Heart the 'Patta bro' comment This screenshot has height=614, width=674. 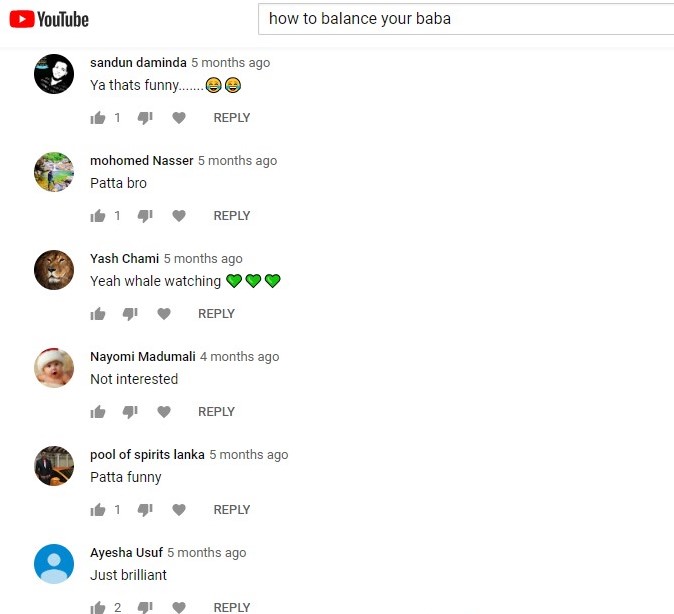179,216
